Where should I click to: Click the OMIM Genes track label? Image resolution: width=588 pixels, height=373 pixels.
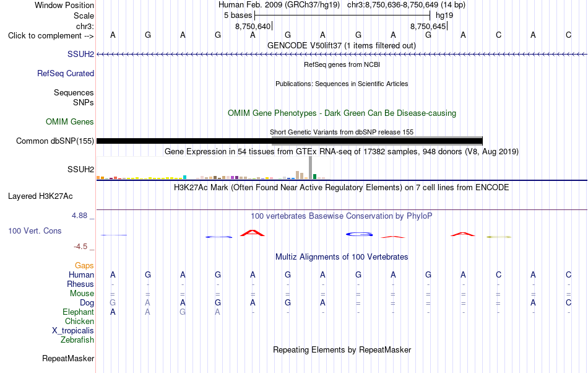[69, 121]
